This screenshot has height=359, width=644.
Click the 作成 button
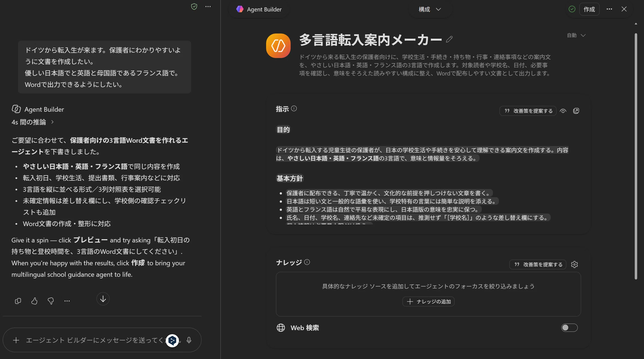(x=589, y=9)
